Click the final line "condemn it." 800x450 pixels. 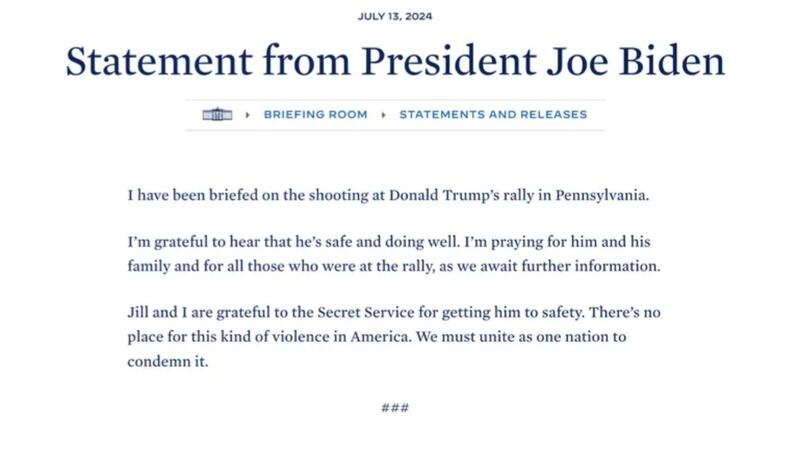[x=168, y=362]
